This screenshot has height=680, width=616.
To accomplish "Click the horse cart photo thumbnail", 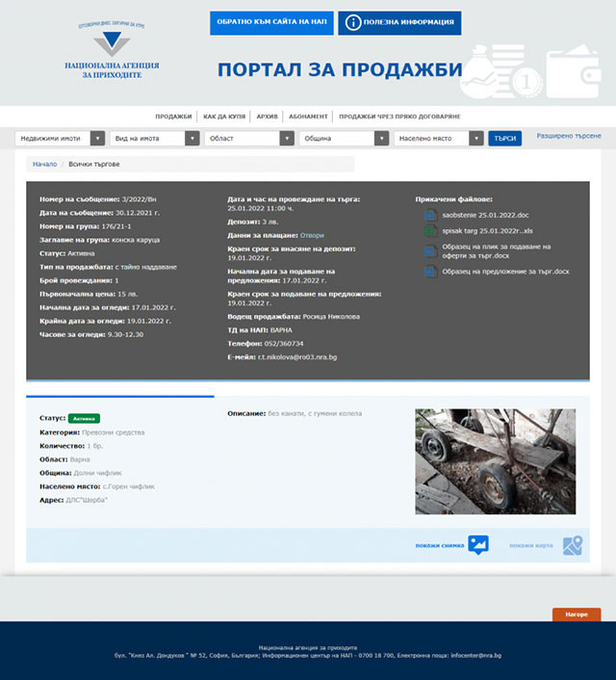I will [495, 461].
